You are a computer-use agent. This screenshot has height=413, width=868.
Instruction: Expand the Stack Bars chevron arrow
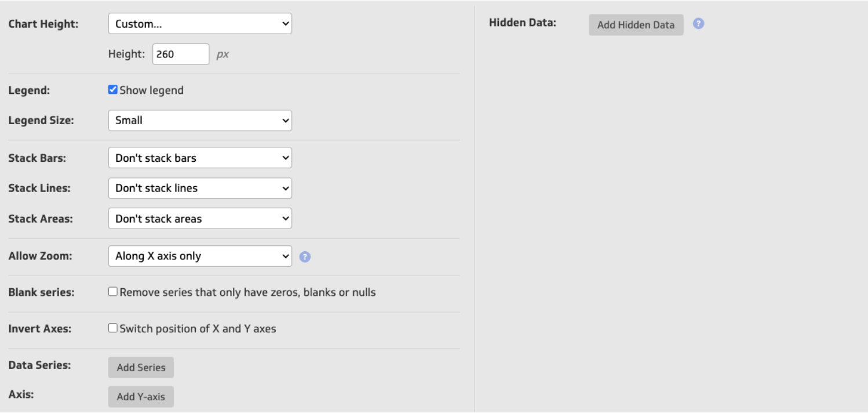pyautogui.click(x=285, y=157)
